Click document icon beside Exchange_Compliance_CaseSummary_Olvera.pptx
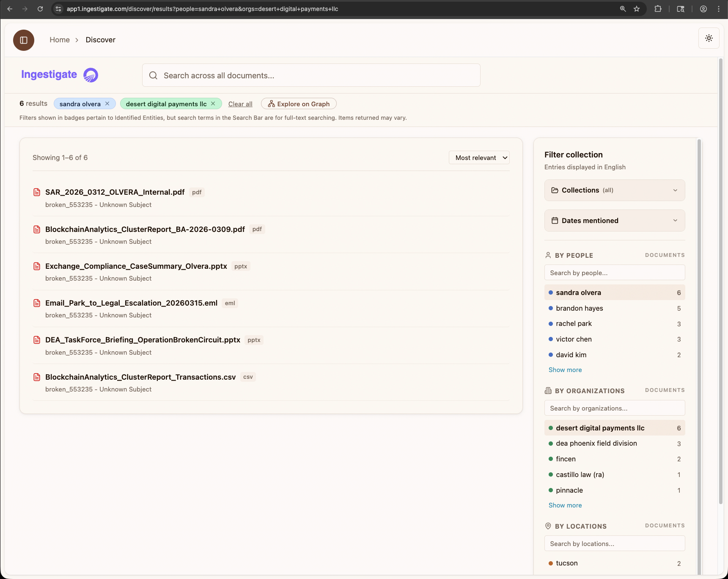Viewport: 728px width, 579px height. [x=37, y=266]
